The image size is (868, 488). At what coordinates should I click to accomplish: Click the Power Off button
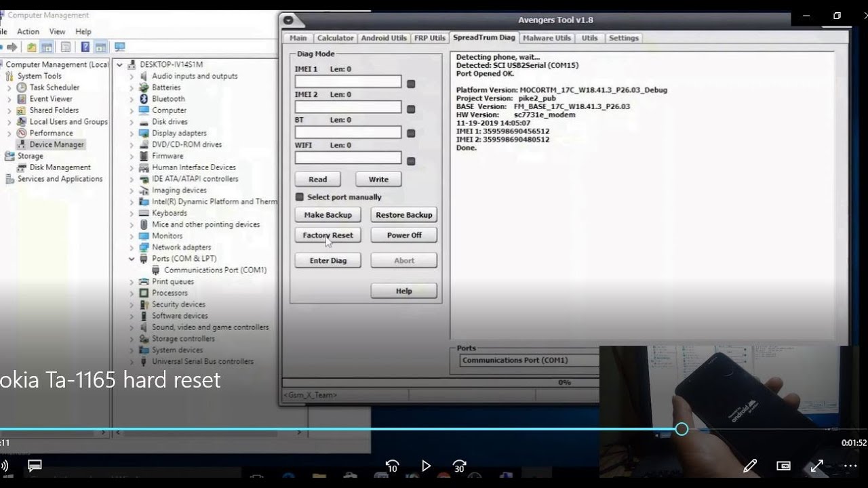pos(404,235)
